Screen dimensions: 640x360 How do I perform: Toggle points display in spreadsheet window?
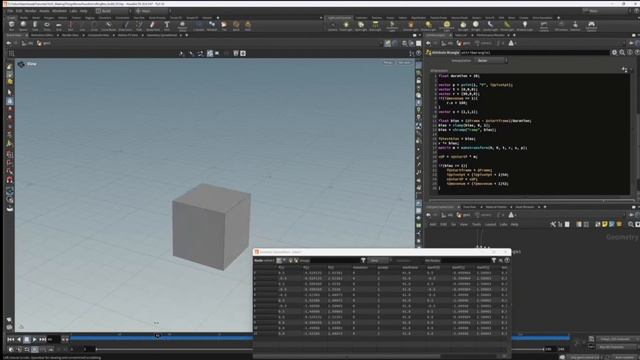pos(279,260)
